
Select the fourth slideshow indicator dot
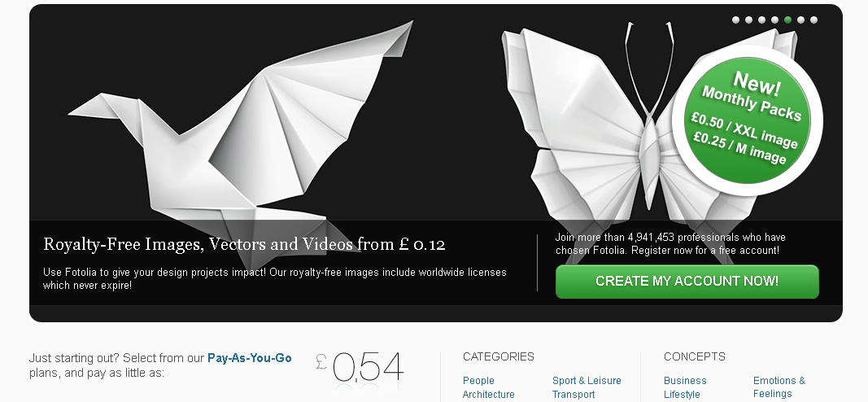(x=774, y=20)
